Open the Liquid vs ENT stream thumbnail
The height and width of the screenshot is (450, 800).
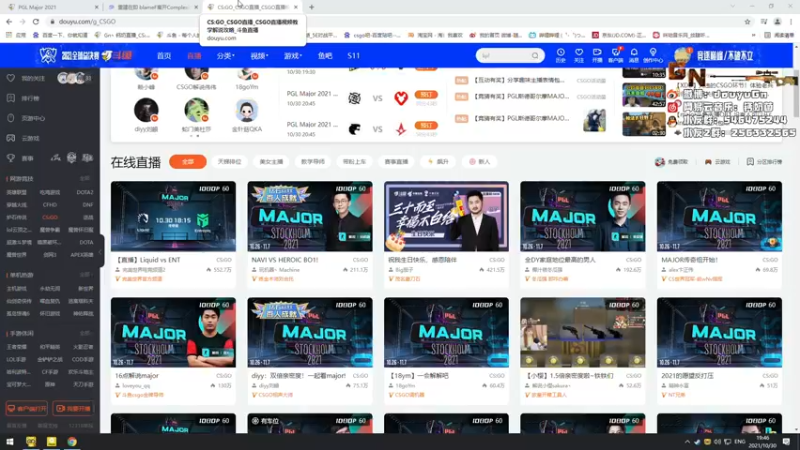click(x=173, y=216)
